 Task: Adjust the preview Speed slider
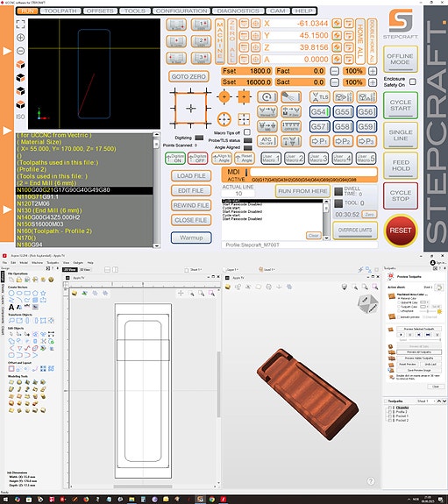tap(424, 340)
